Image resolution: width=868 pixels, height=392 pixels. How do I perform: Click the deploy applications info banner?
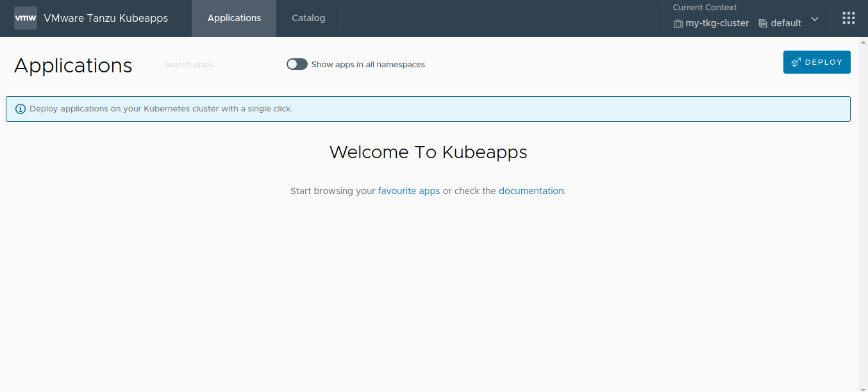point(428,108)
